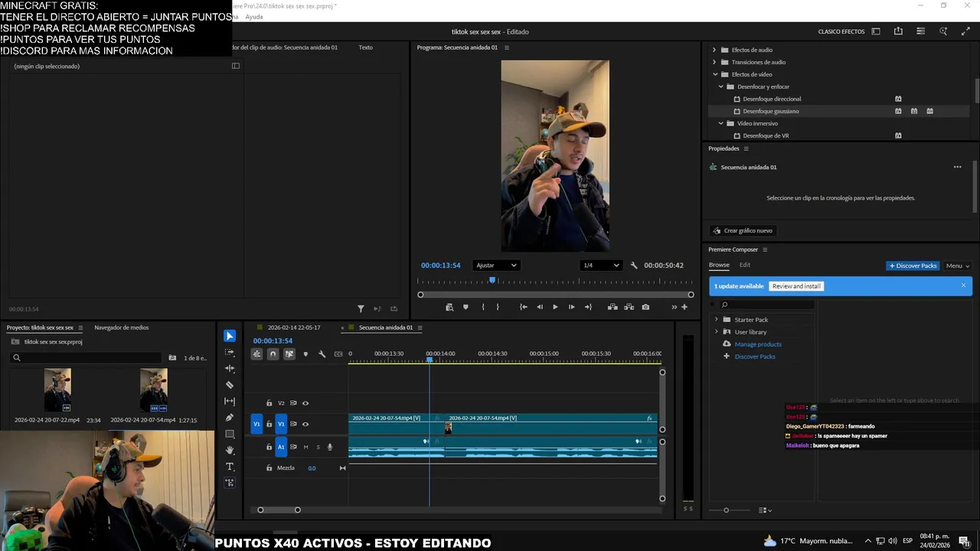Click Review and install update button
The width and height of the screenshot is (980, 551).
pos(796,286)
